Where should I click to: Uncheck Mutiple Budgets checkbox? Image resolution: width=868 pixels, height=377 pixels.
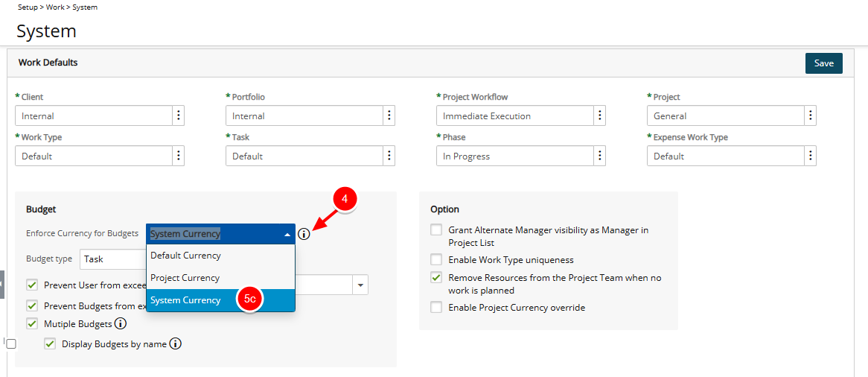(32, 323)
